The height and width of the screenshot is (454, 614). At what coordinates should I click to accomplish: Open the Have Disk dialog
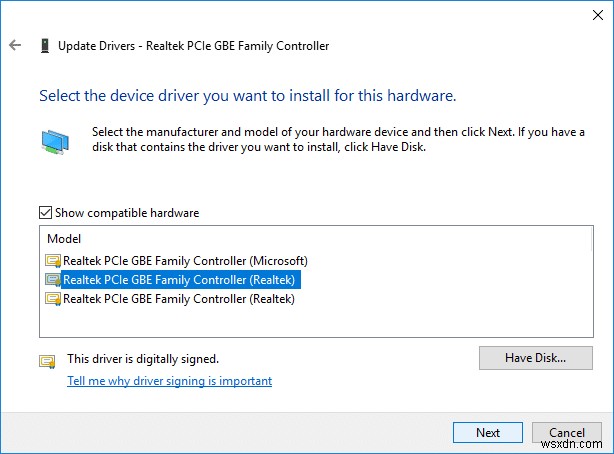(535, 358)
